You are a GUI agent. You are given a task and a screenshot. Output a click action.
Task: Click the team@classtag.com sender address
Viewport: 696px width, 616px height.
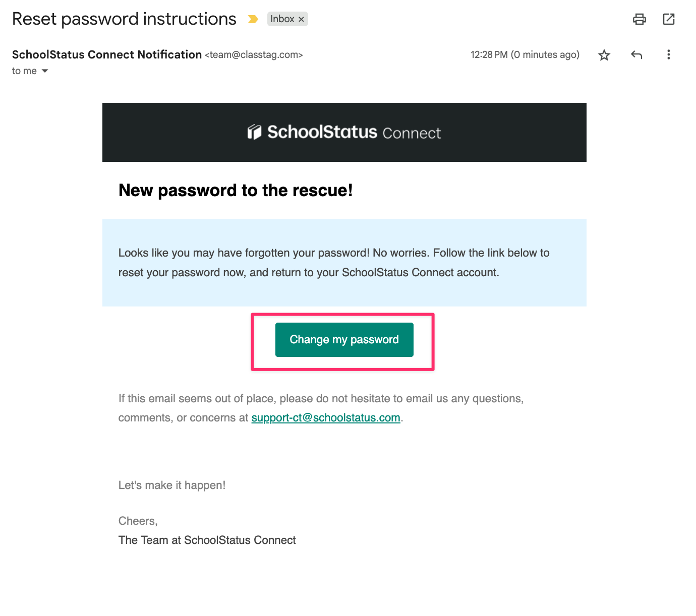tap(254, 55)
